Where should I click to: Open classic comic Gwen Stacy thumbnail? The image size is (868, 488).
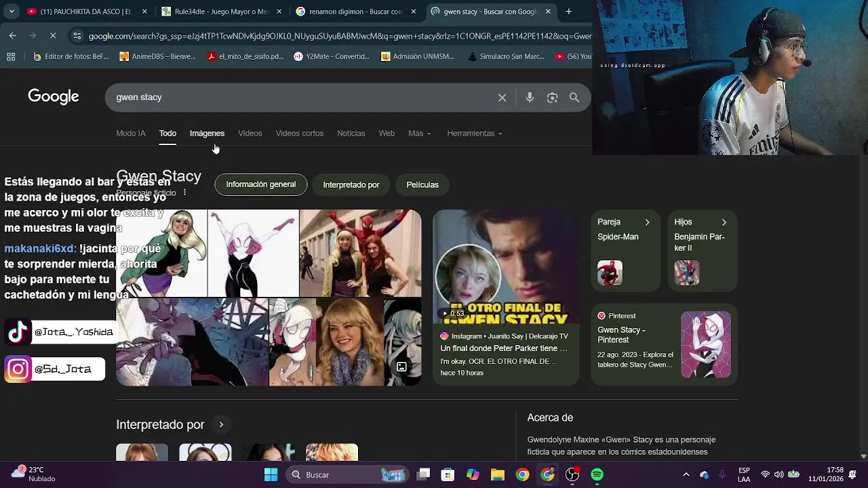(161, 253)
